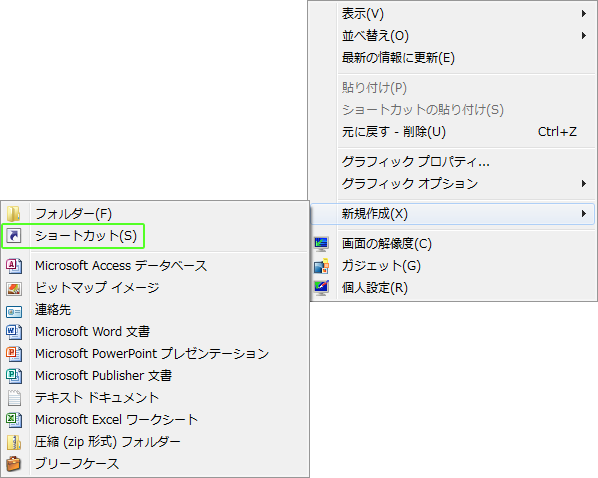Image resolution: width=598 pixels, height=478 pixels.
Task: Expand the 並べ替え(O) submenu arrow
Action: pyautogui.click(x=584, y=36)
